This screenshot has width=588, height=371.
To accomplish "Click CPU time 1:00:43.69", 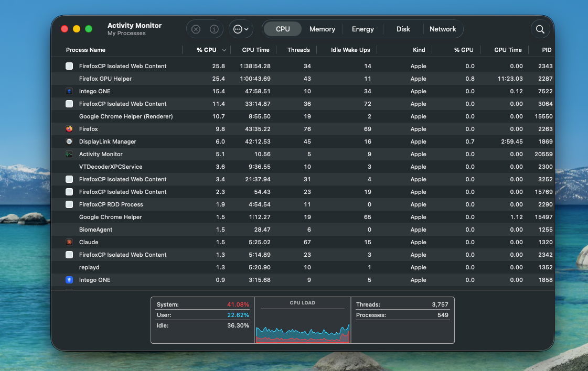I will (255, 79).
